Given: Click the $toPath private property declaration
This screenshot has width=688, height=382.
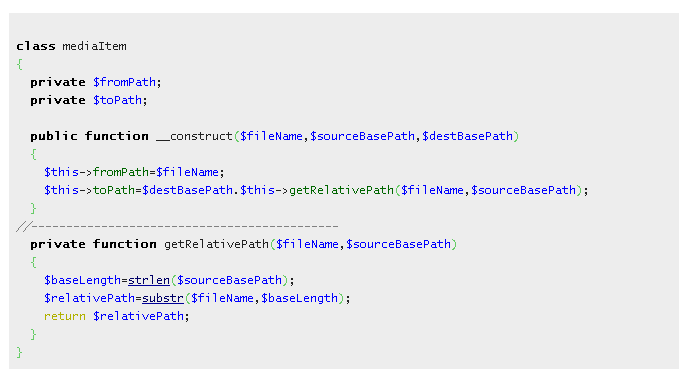Looking at the screenshot, I should pos(118,100).
